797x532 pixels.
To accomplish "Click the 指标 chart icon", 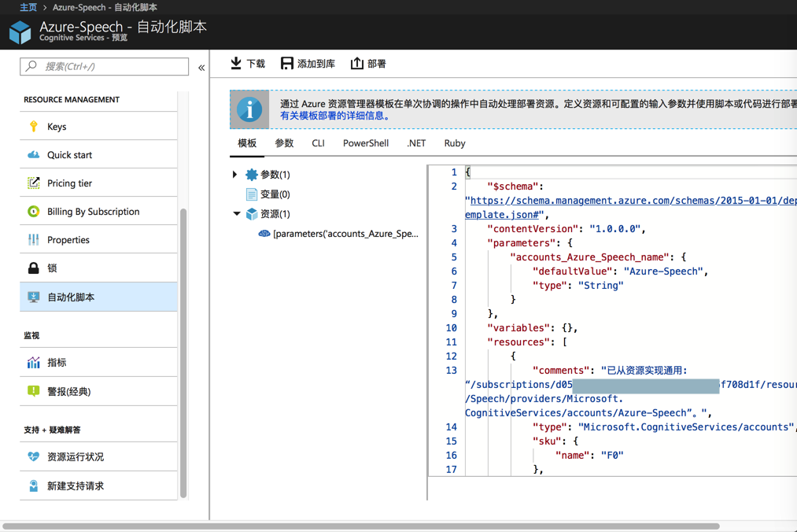I will coord(34,363).
